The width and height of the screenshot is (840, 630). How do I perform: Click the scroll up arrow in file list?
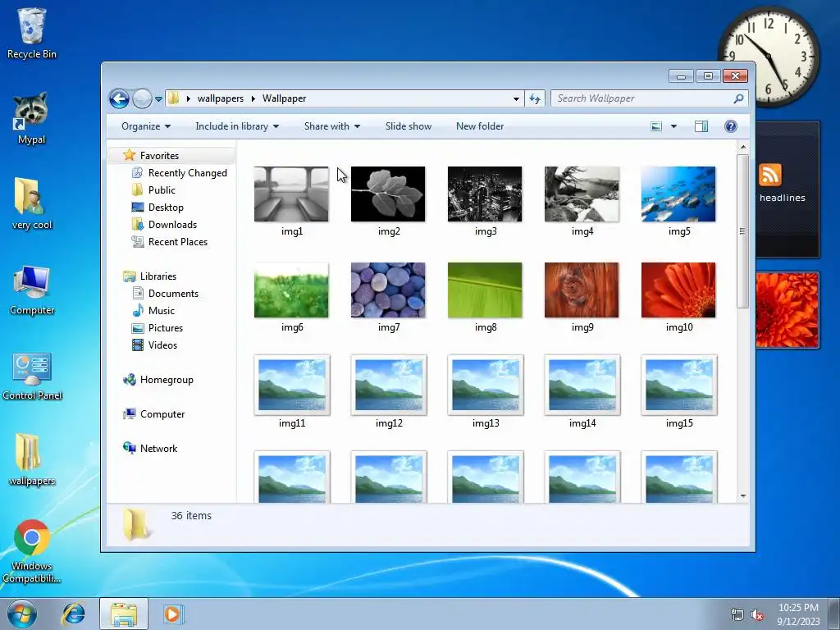tap(743, 147)
